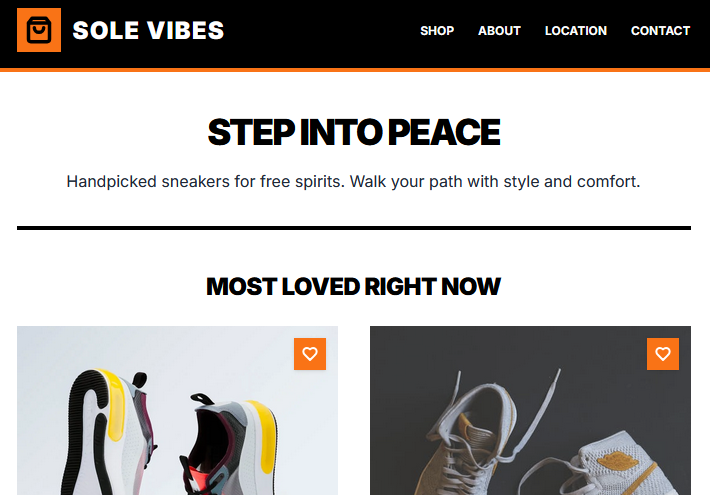
Task: Favorite the colorful yellow-heeled sneaker with heart
Action: [x=310, y=354]
